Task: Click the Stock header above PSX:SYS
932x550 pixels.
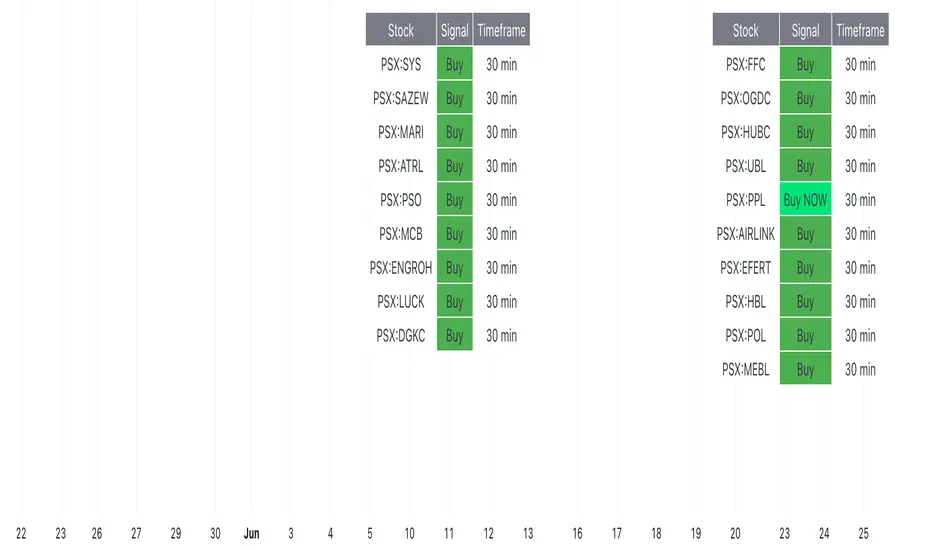Action: coord(400,31)
